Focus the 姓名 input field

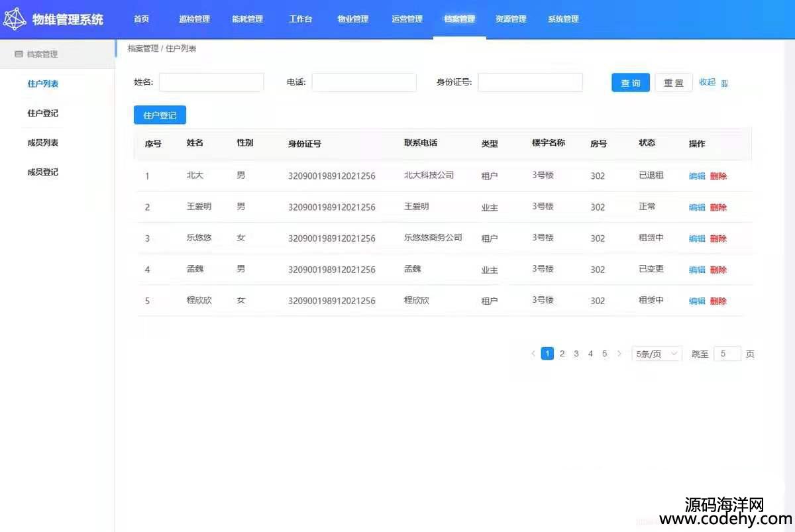pyautogui.click(x=211, y=82)
